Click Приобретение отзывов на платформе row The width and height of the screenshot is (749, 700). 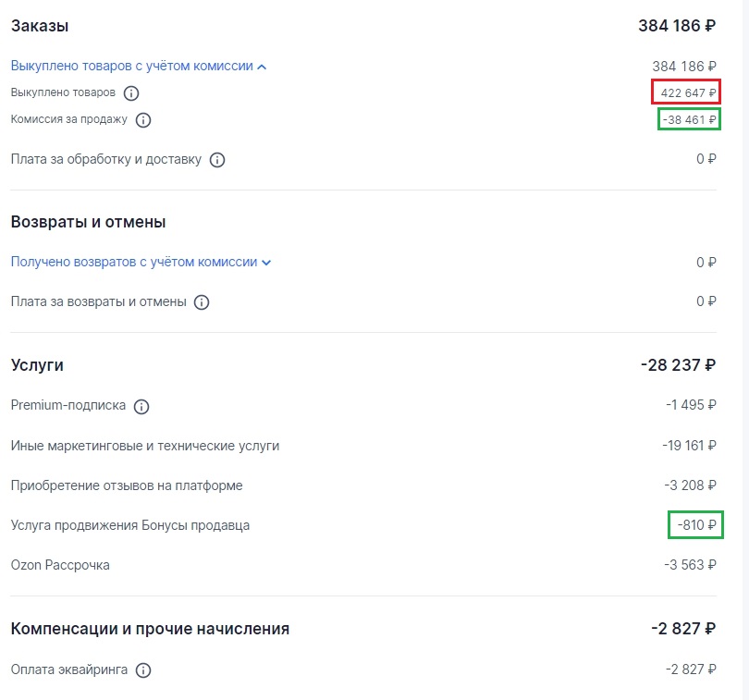[363, 485]
